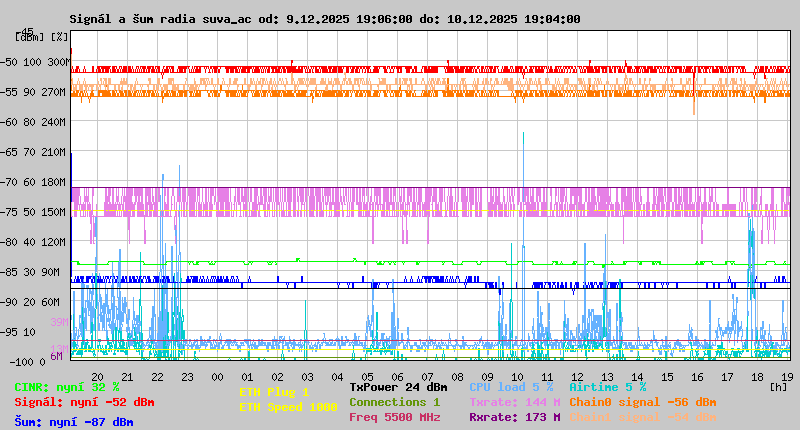Click the graph title 'Signál a šum radia suva_ac'
The height and width of the screenshot is (430, 800).
(x=161, y=19)
